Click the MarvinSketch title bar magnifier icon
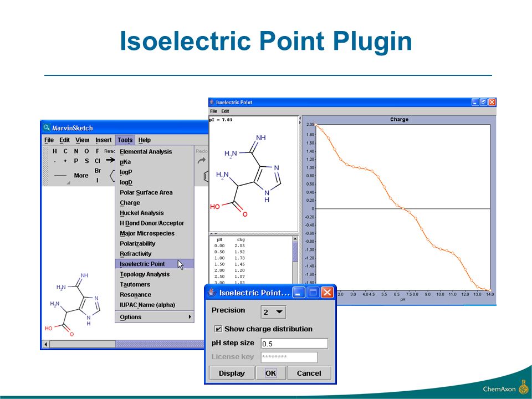Viewport: 532px width, 399px height. [x=46, y=127]
